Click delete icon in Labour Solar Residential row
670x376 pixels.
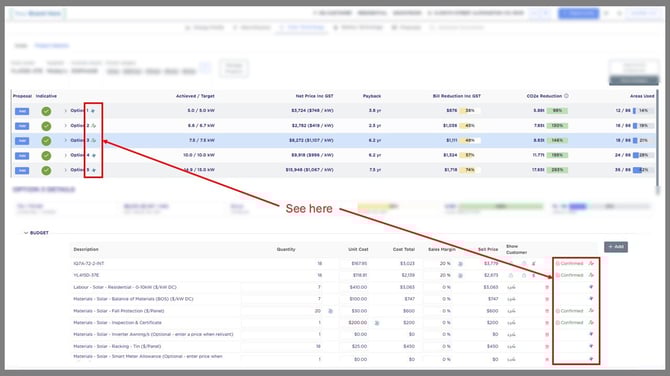click(547, 287)
